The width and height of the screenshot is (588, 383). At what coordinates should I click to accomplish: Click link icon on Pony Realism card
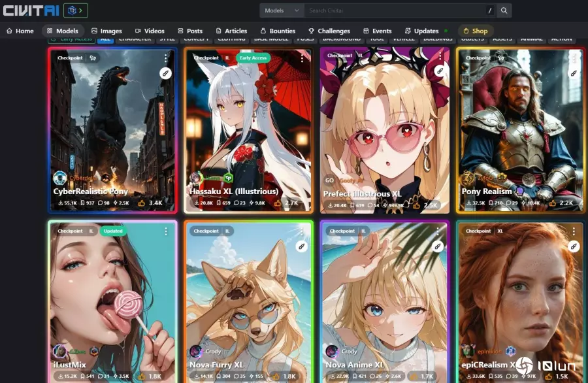(x=574, y=73)
